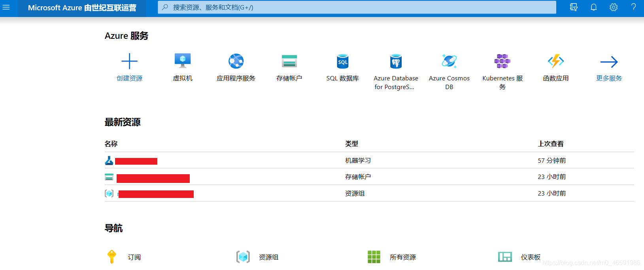This screenshot has width=644, height=270.
Task: Open the redacted machine learning resource name
Action: coord(136,161)
